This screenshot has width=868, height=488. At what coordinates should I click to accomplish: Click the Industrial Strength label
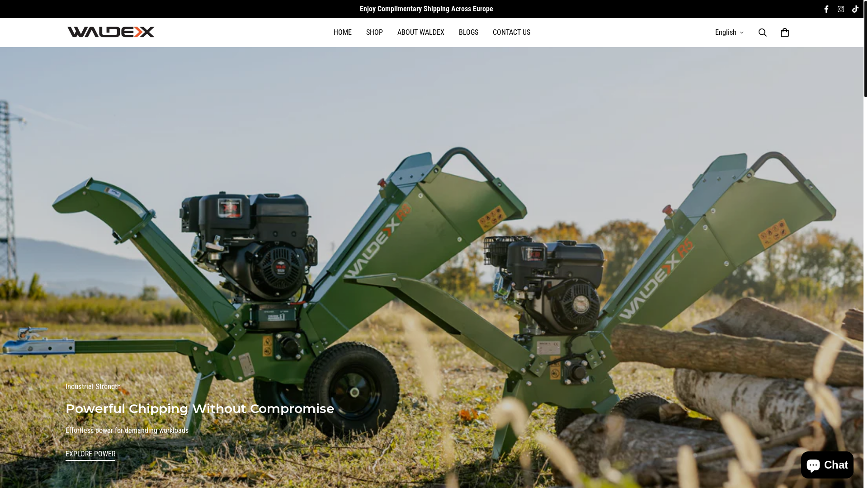click(93, 387)
